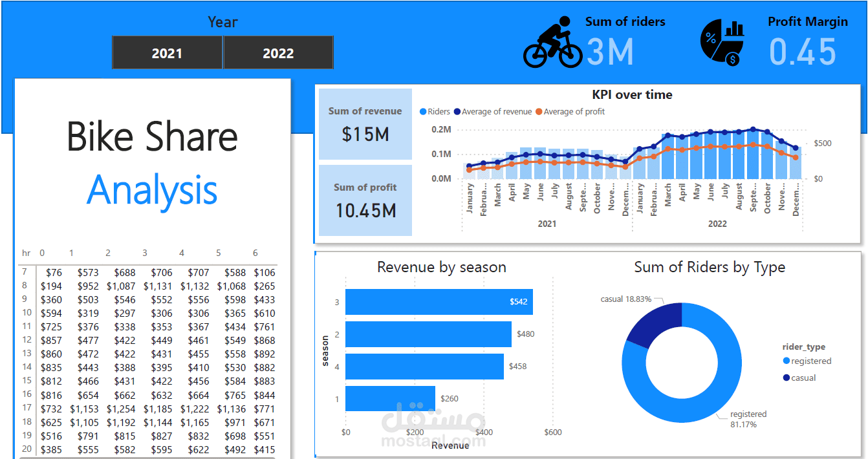Select the blue Riders legend dot in KPI chart
Viewport: 868px width, 459px height.
(424, 111)
